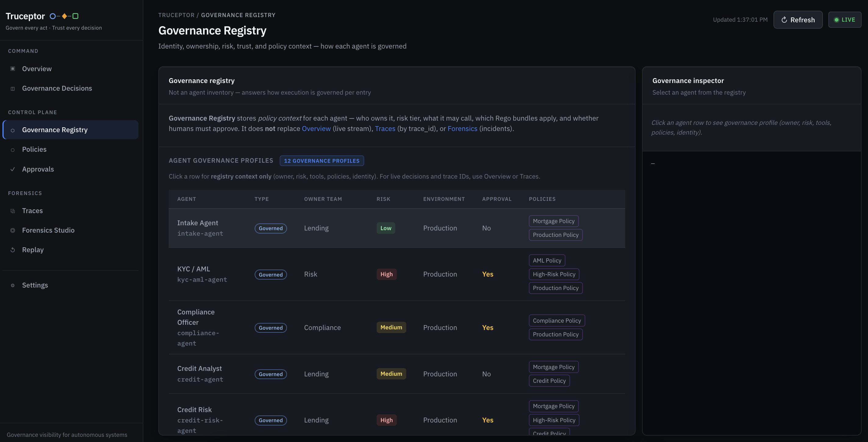
Task: Click the 12 Governance Profiles badge
Action: (x=321, y=161)
